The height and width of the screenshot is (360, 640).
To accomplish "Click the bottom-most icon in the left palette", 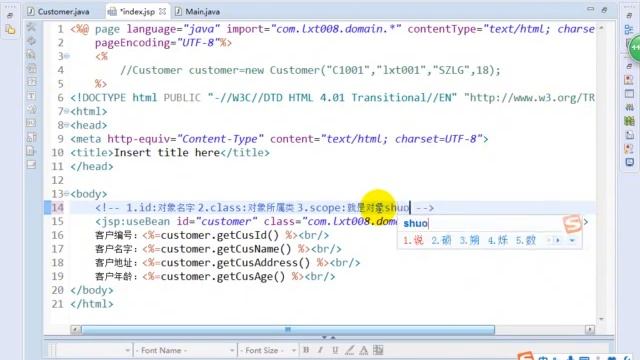I will tap(31, 165).
